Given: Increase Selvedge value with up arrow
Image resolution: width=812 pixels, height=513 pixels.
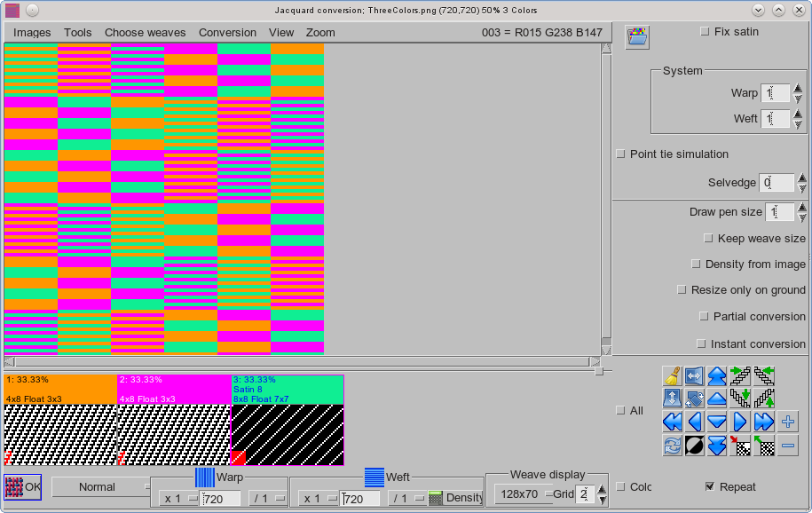Looking at the screenshot, I should point(802,178).
